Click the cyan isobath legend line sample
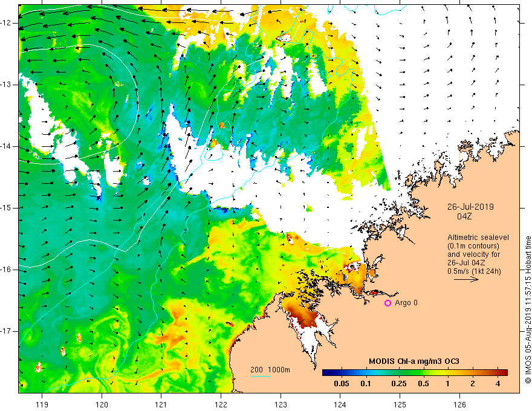This screenshot has height=411, width=532. tap(261, 376)
